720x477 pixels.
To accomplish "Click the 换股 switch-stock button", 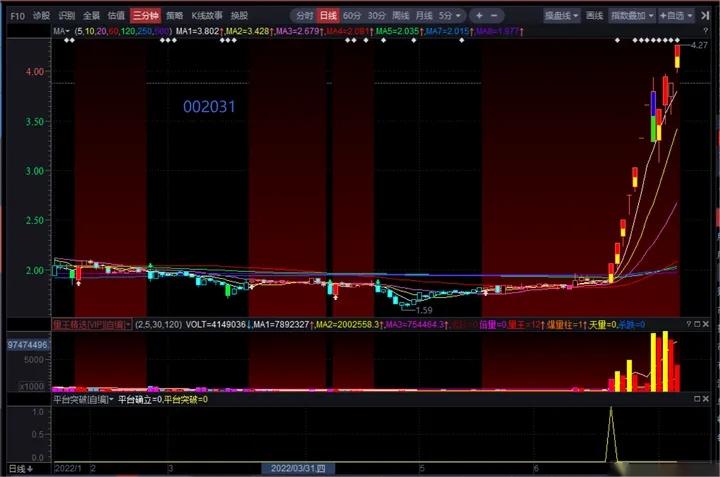I will 239,16.
